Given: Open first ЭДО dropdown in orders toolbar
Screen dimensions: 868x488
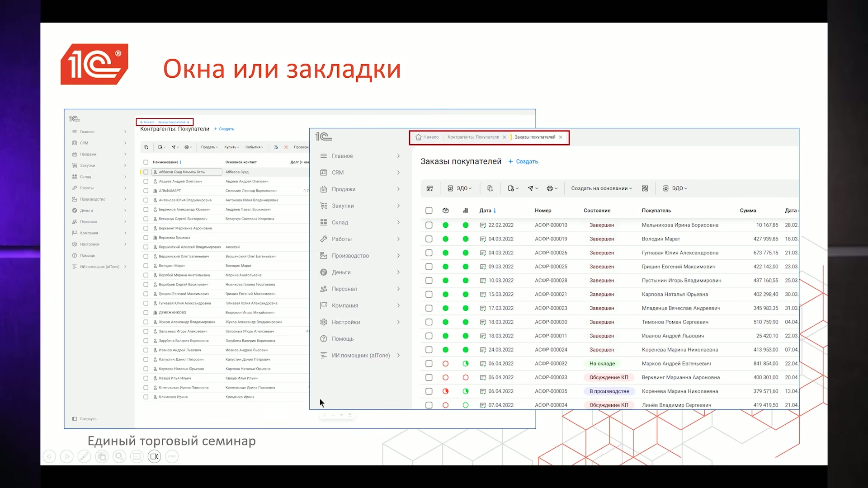Looking at the screenshot, I should (x=459, y=188).
